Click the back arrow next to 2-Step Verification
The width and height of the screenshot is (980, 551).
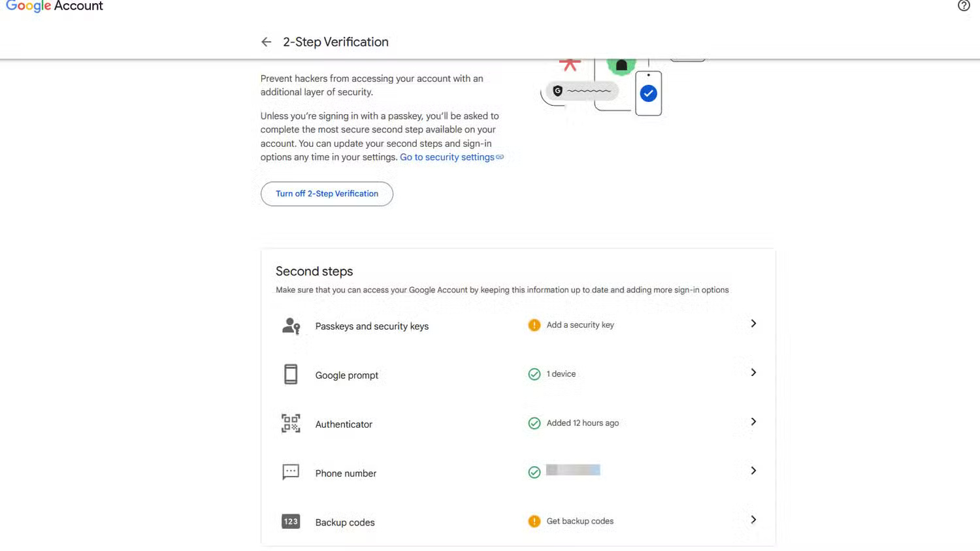266,42
